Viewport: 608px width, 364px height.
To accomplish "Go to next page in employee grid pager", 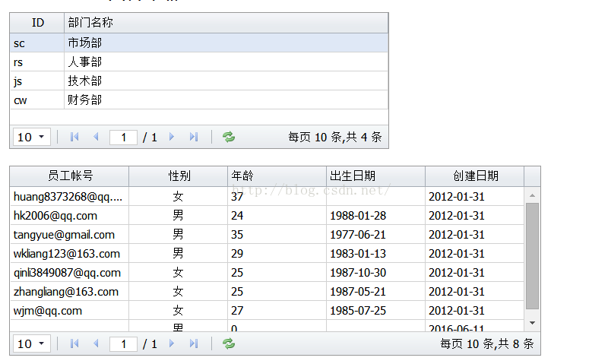I will [x=172, y=343].
